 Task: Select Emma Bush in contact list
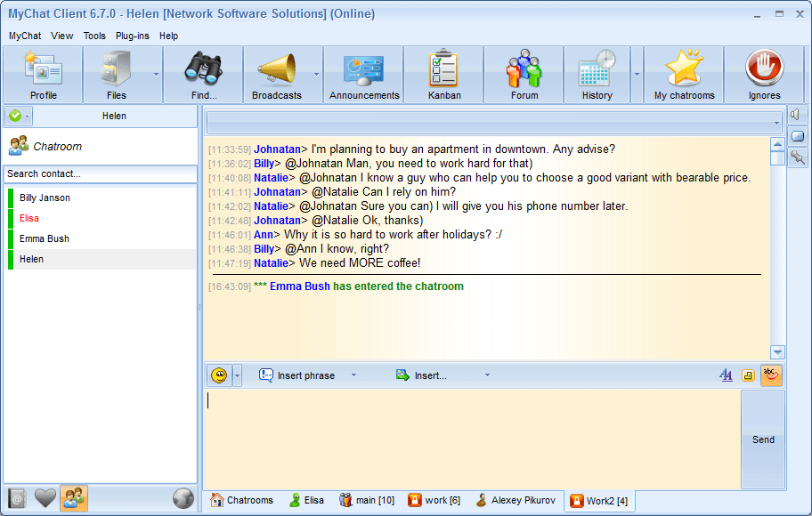pyautogui.click(x=101, y=238)
